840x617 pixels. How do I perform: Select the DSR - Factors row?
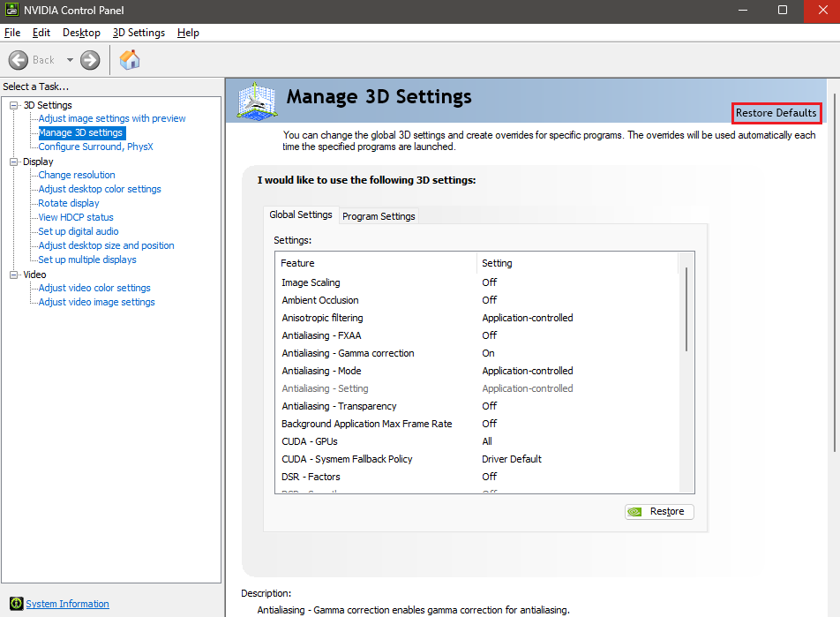coord(477,477)
